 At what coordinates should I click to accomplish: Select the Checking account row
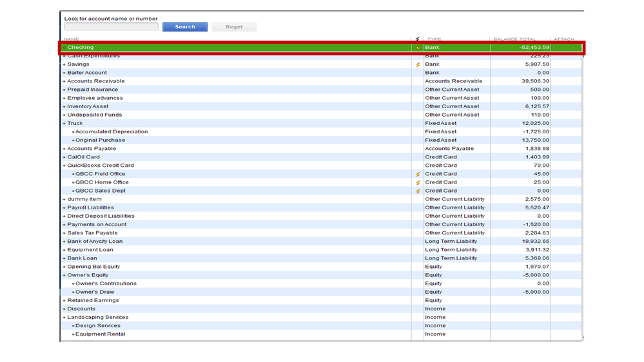[322, 48]
